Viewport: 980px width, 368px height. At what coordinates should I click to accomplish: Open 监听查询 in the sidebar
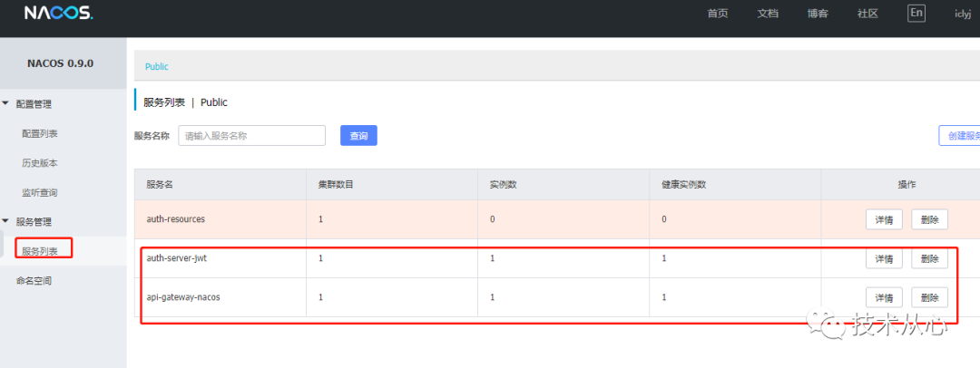pos(40,192)
